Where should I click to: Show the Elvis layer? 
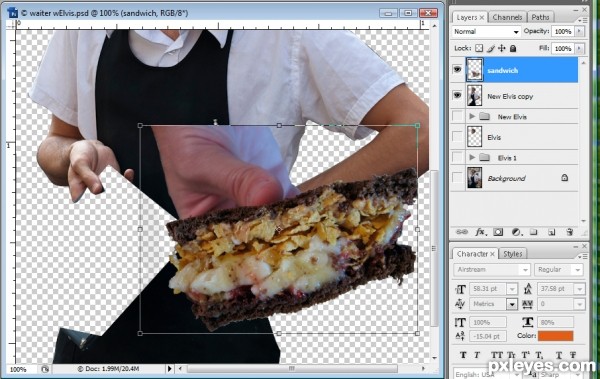pos(457,136)
